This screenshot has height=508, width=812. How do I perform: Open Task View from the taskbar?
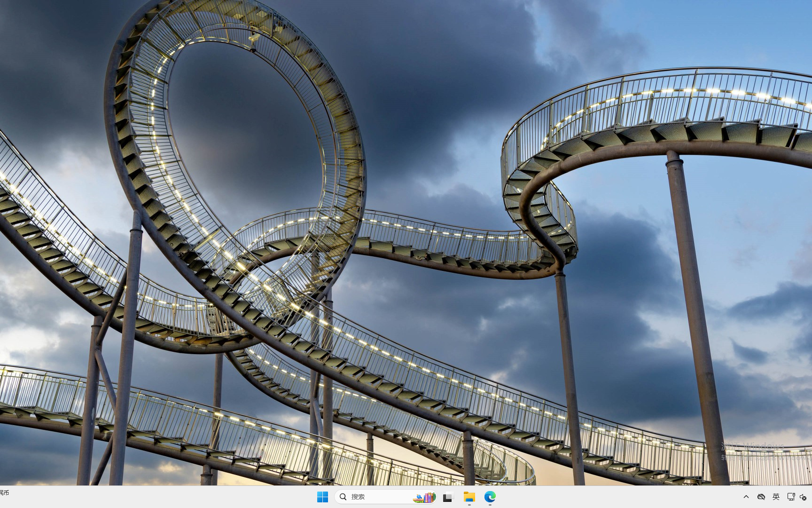coord(448,497)
